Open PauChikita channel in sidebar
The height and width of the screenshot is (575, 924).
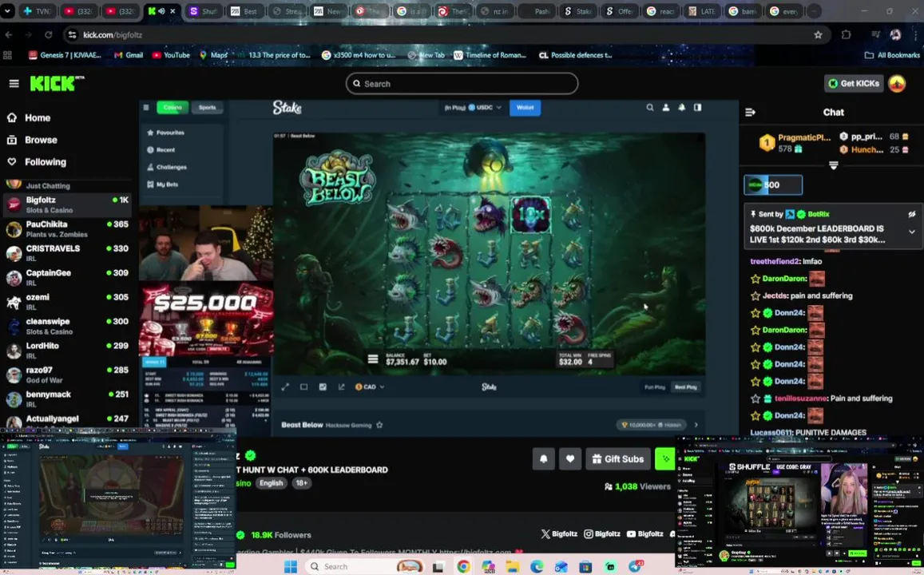pyautogui.click(x=67, y=228)
